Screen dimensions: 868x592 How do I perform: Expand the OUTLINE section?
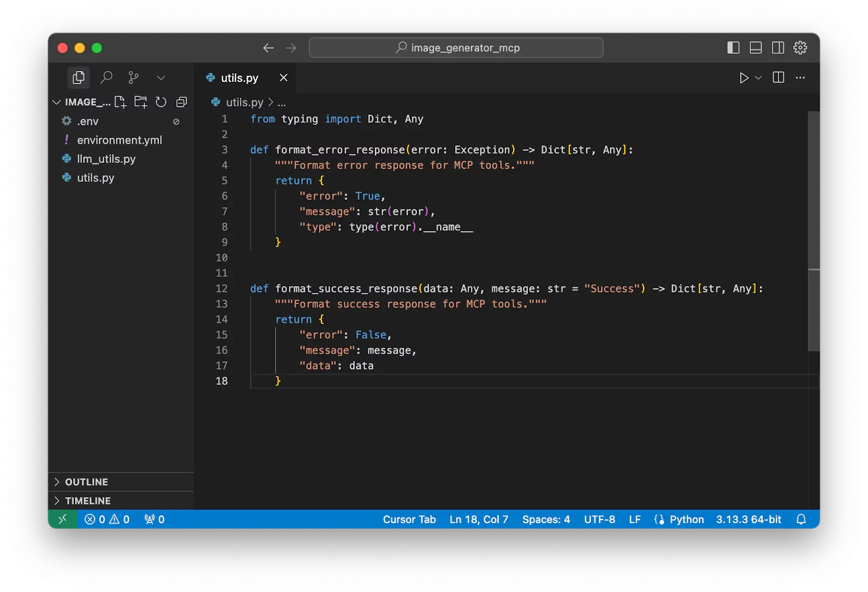click(x=121, y=482)
